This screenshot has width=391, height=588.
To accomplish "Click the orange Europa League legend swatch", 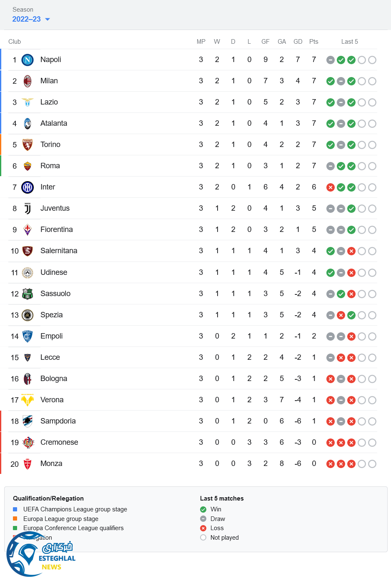I will (15, 519).
